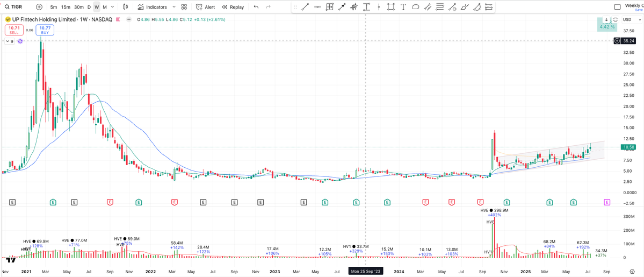Open chart settings gear at bottom right
Viewport: 644px width, 277px height.
[x=633, y=272]
